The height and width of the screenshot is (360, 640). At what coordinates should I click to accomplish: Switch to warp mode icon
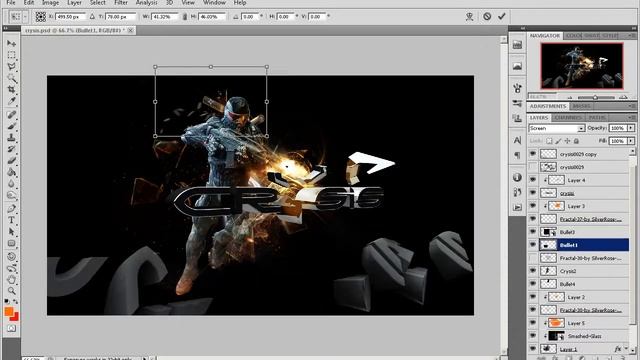pos(469,17)
